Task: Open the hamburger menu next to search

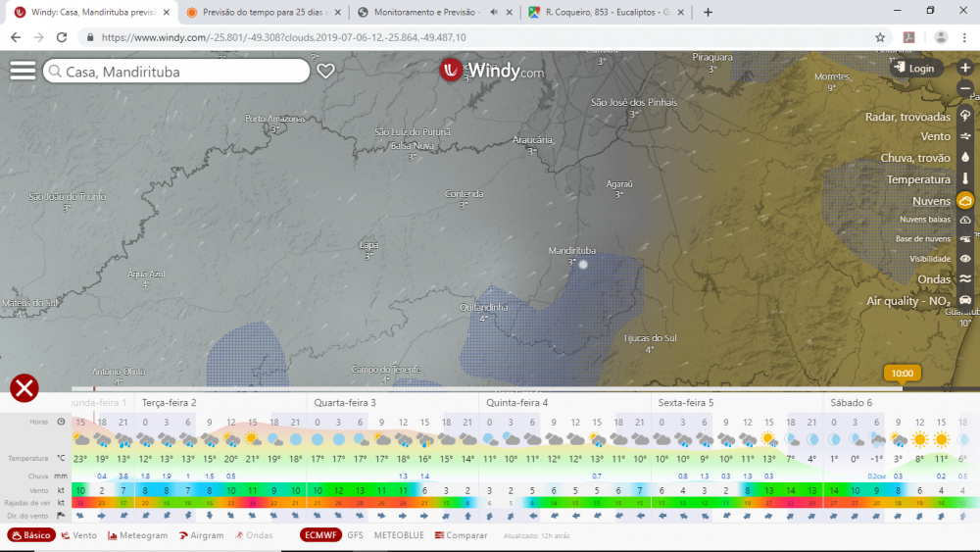Action: coord(22,72)
